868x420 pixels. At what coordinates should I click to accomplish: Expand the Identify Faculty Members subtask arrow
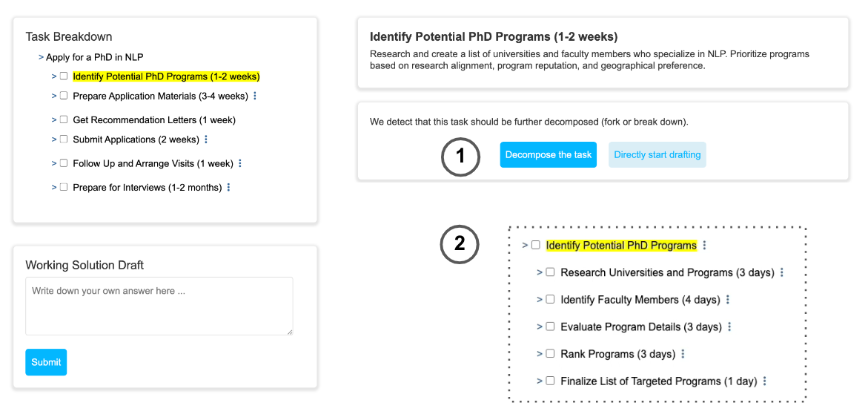(x=539, y=300)
